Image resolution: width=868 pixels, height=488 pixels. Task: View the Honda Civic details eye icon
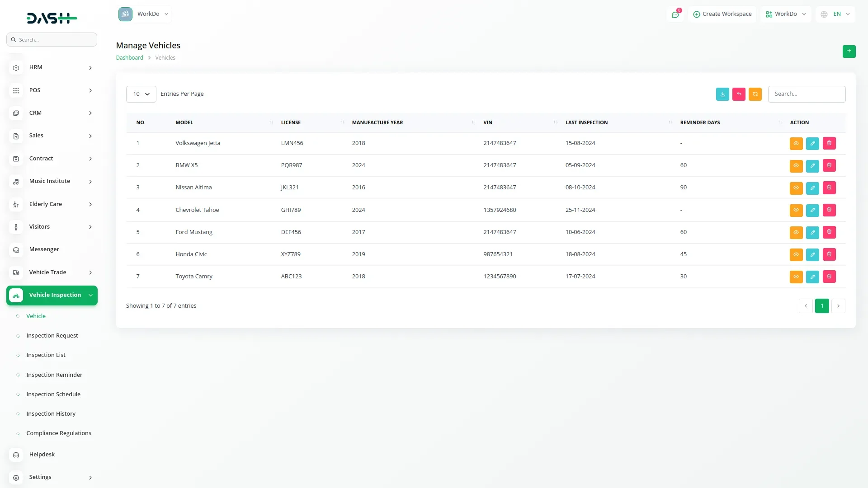796,254
